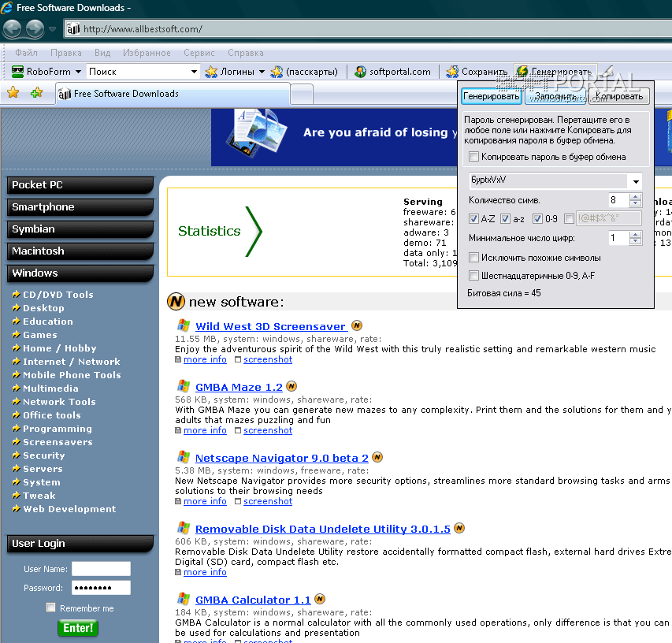Check Исключить похожие символы option
This screenshot has height=643, width=672.
coord(473,257)
